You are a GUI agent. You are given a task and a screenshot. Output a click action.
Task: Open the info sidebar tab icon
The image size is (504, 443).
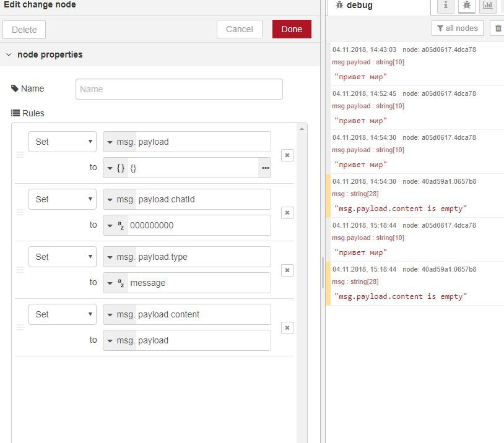[x=445, y=6]
